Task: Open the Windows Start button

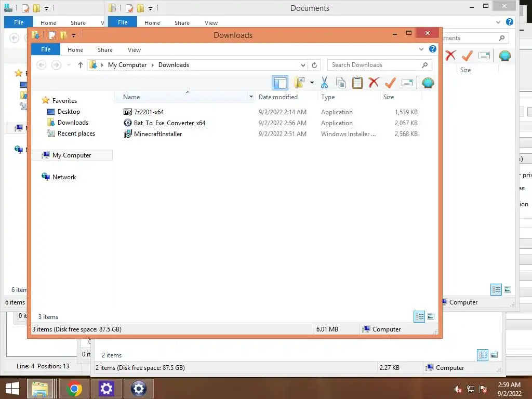Action: click(12, 389)
